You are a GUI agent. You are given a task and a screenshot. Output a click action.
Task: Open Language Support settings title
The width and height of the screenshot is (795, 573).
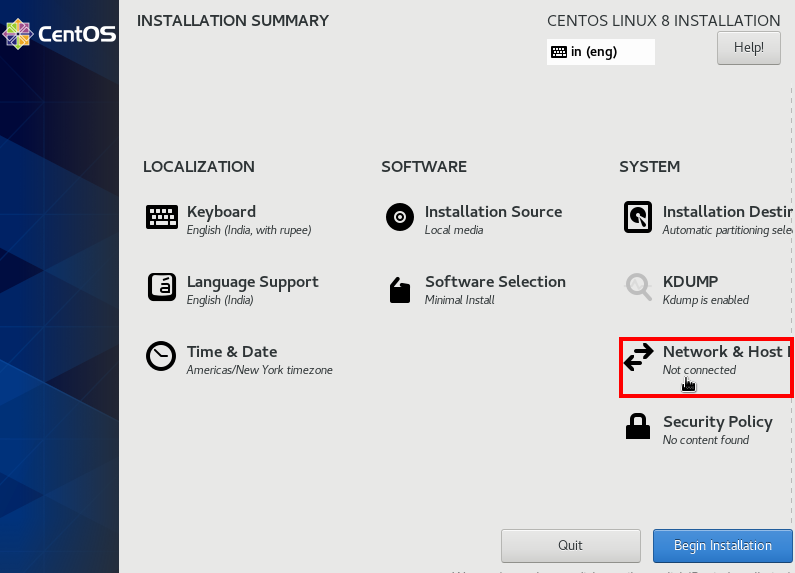pyautogui.click(x=252, y=282)
